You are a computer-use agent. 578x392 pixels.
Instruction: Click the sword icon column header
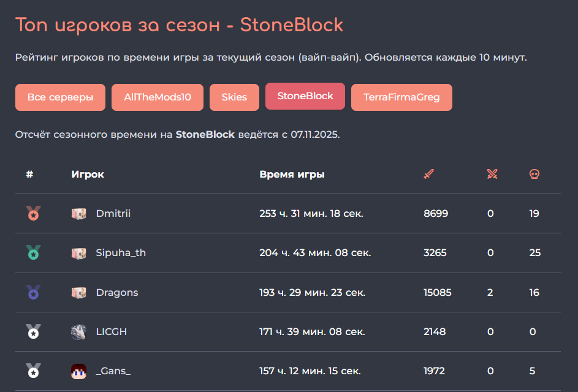click(428, 175)
